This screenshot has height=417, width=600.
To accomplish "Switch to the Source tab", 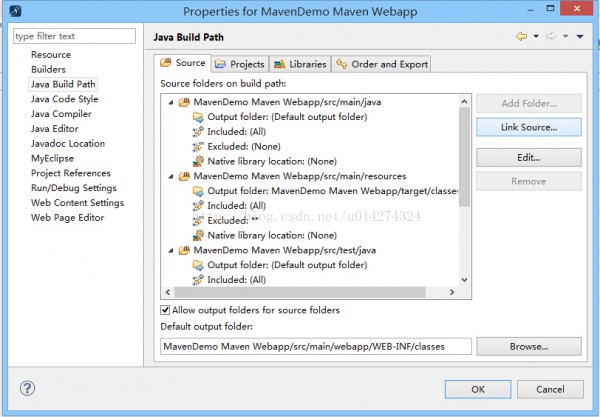I will coord(183,63).
